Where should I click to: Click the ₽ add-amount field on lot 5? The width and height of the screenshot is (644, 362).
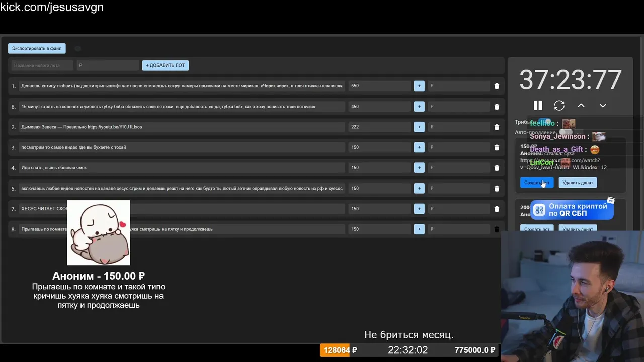click(x=458, y=188)
